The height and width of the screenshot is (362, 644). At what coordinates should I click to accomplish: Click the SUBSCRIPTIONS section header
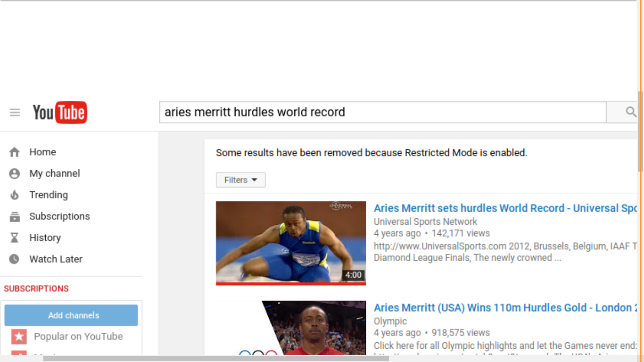pyautogui.click(x=36, y=288)
